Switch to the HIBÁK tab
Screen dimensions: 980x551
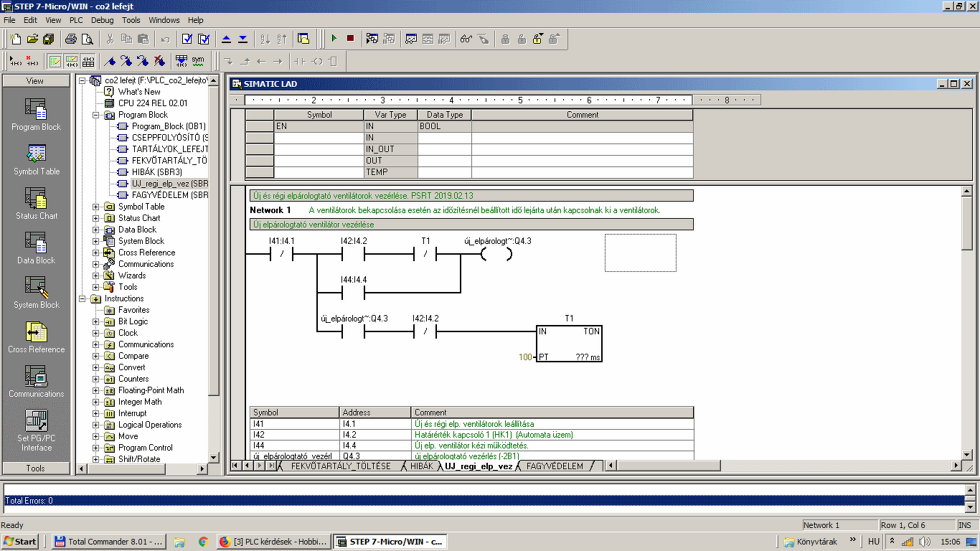(x=422, y=466)
